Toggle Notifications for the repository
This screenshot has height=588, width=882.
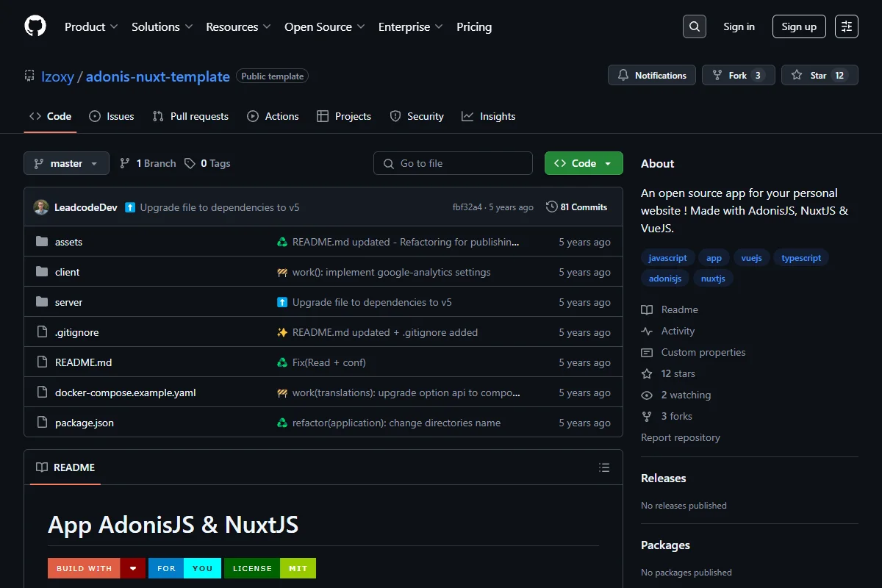652,75
